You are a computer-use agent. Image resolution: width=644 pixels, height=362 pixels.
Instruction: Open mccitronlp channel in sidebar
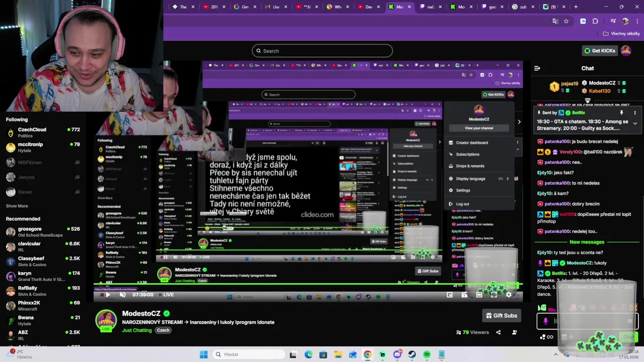pos(43,147)
